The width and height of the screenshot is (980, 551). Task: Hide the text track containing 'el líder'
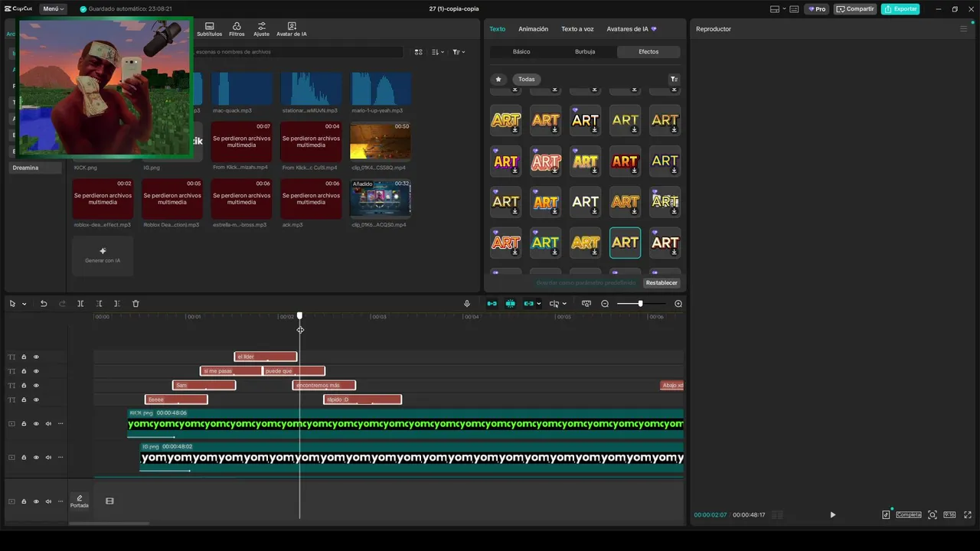[36, 357]
